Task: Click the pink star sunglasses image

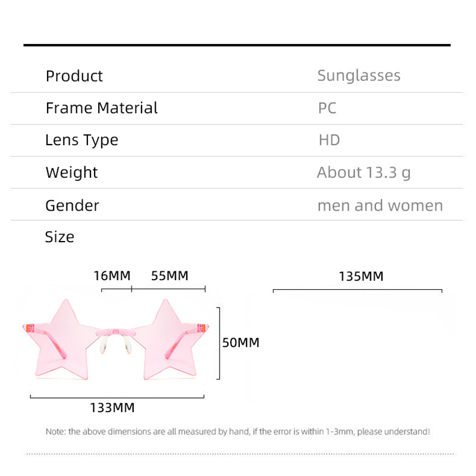Action: [x=117, y=339]
